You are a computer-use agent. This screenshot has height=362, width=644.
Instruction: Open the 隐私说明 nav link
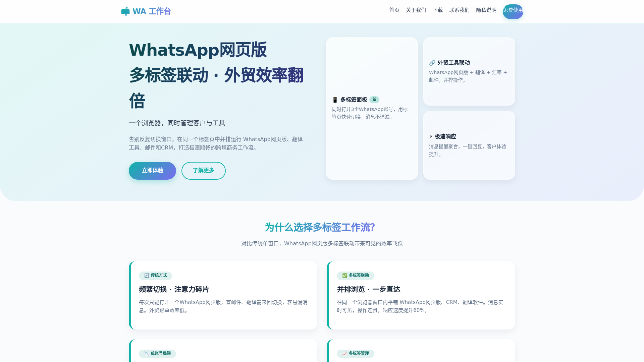pyautogui.click(x=486, y=10)
